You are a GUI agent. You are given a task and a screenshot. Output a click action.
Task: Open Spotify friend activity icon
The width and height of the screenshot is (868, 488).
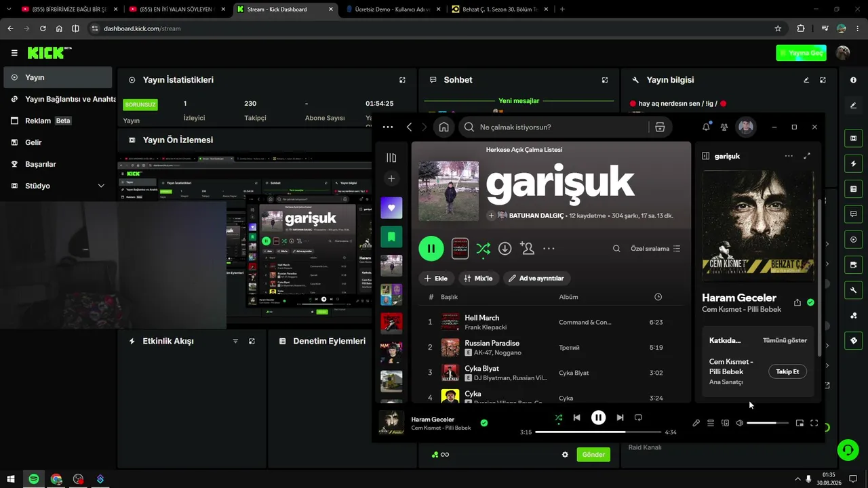(x=724, y=127)
